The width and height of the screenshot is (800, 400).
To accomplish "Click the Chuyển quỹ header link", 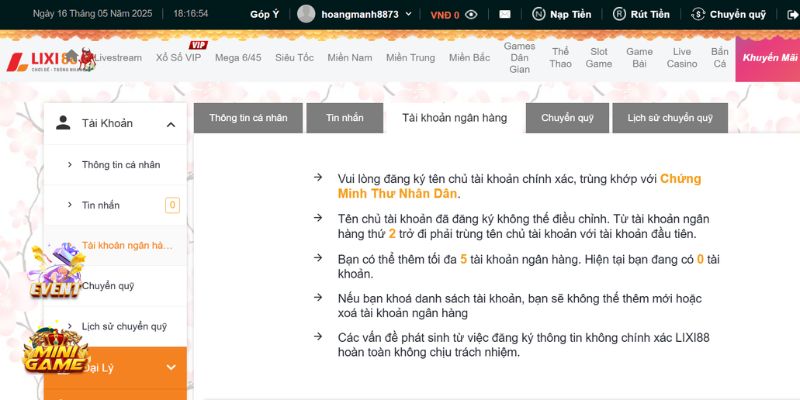I will click(738, 14).
